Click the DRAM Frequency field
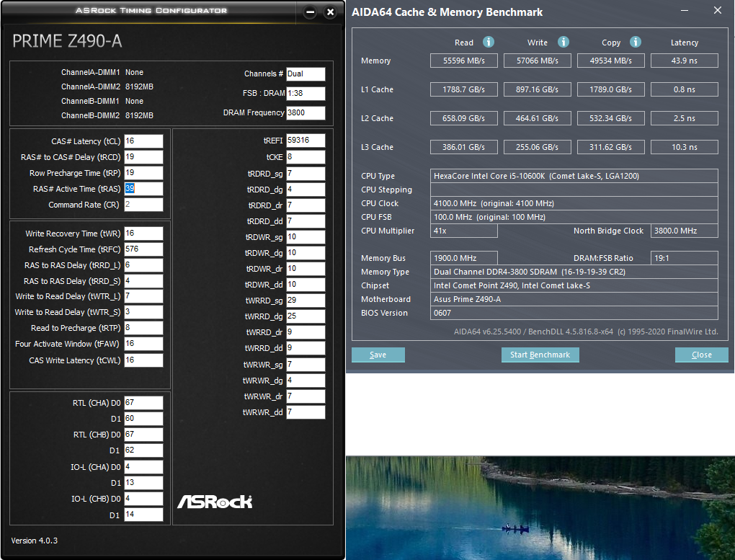 pyautogui.click(x=306, y=113)
